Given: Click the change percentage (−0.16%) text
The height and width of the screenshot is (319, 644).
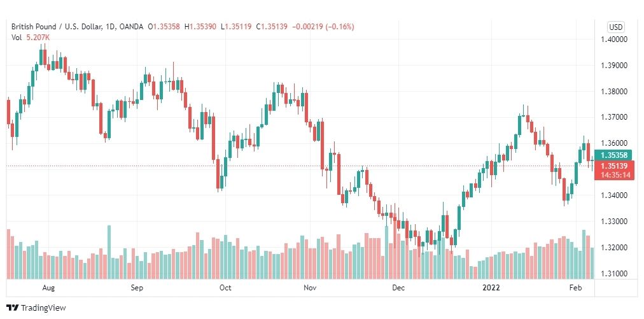Looking at the screenshot, I should (340, 27).
